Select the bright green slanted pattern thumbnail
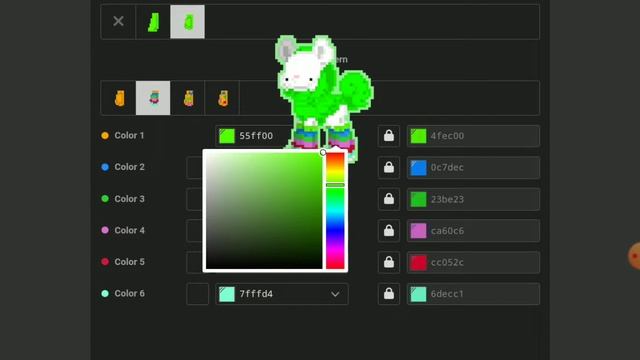Image resolution: width=640 pixels, height=360 pixels. (x=153, y=22)
